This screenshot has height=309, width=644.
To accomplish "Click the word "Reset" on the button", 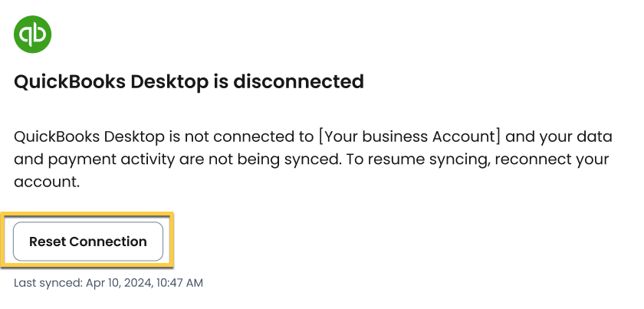I will point(47,242).
